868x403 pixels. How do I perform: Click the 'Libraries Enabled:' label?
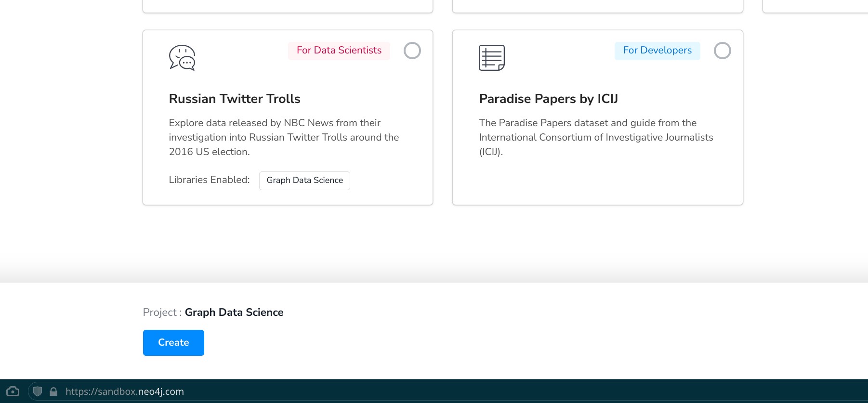[x=209, y=180]
